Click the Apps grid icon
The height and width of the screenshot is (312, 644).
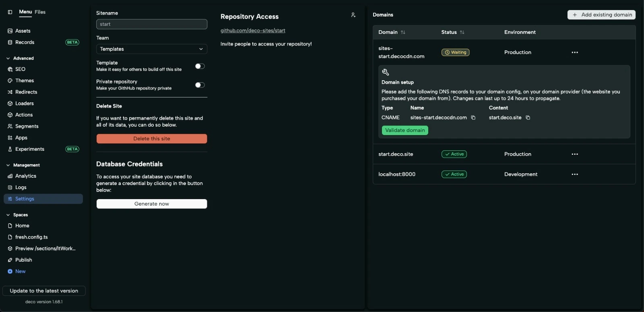point(10,138)
